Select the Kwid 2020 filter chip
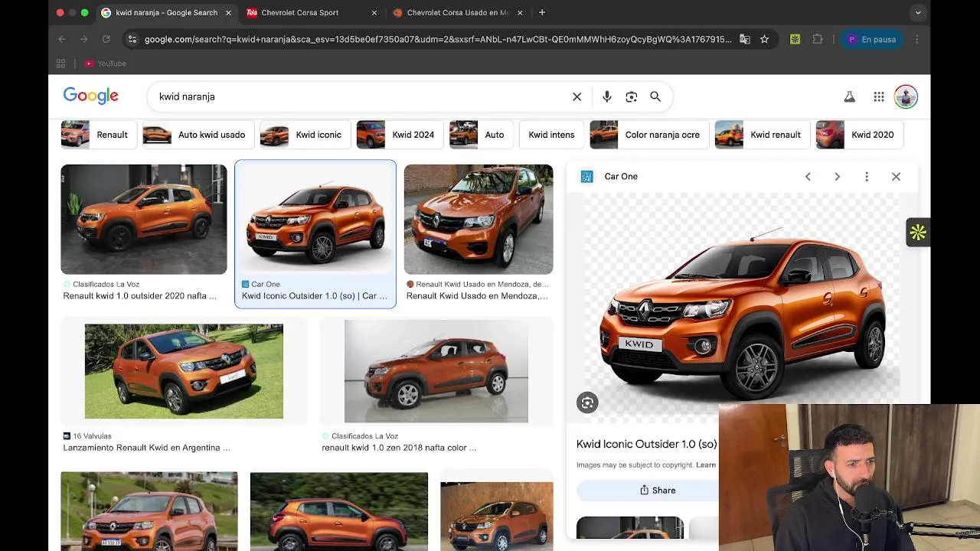This screenshot has width=980, height=551. click(860, 135)
